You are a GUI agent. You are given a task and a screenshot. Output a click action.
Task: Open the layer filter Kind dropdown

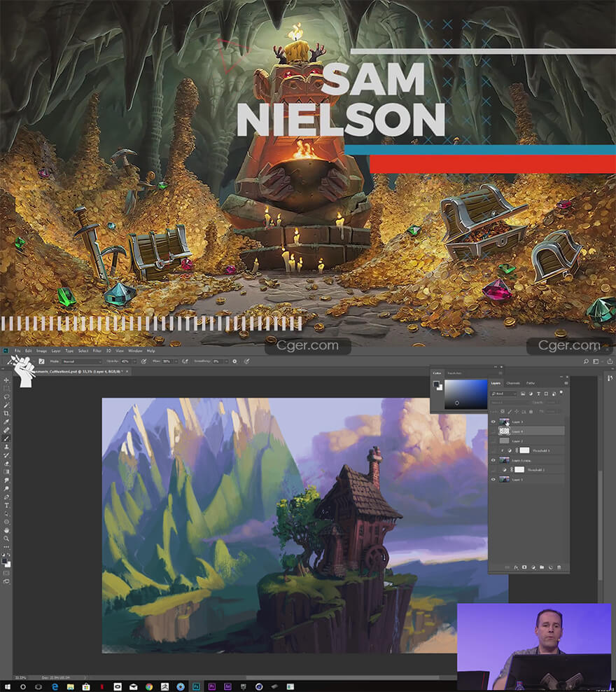[503, 394]
